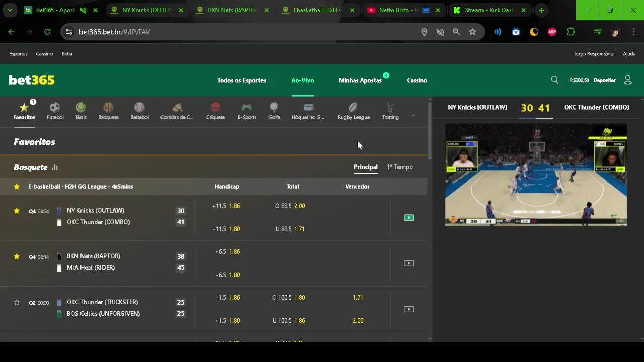Open the Jogo Responsável link
The image size is (644, 362).
pos(594,54)
